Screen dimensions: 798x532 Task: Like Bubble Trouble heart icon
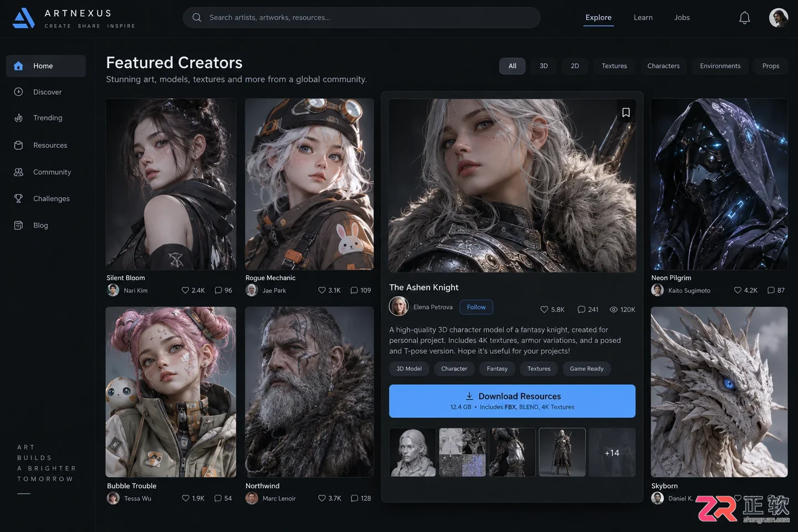186,498
